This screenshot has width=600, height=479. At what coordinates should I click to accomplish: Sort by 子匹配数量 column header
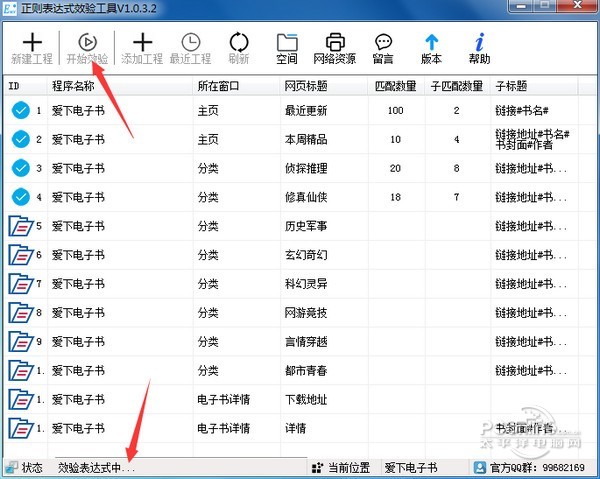tap(457, 86)
